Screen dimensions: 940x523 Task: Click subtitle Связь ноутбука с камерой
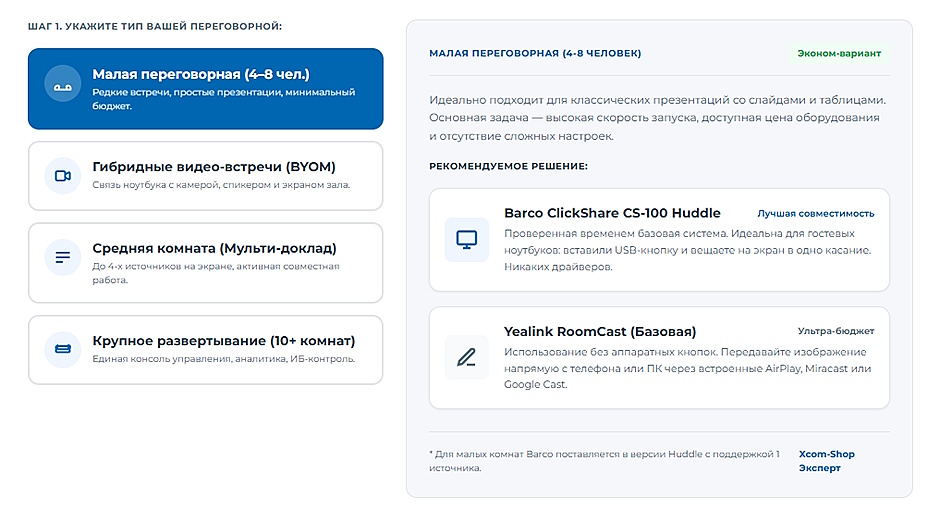click(221, 185)
